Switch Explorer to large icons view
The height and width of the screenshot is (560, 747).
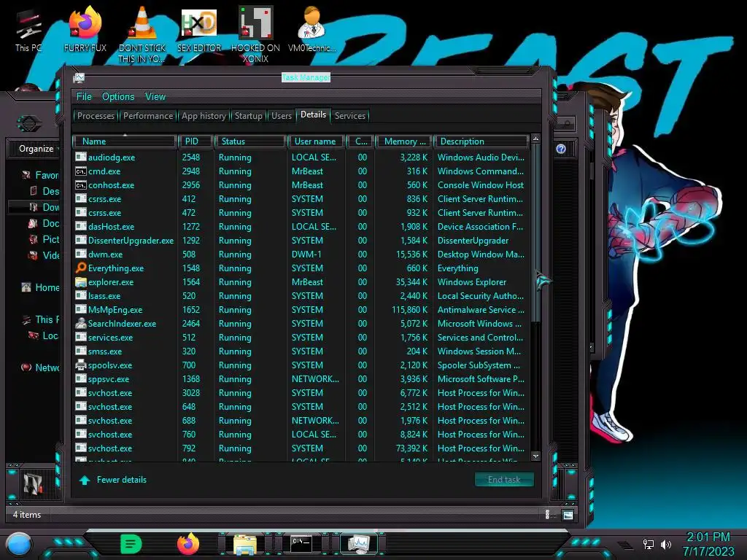(x=568, y=515)
